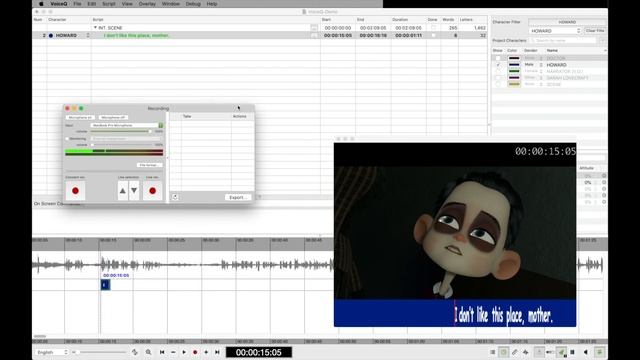
Task: Click the blue line block on timeline
Action: click(x=105, y=284)
